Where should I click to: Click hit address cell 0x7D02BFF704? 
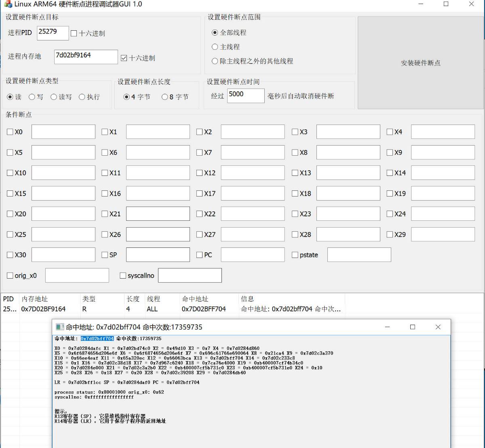(x=204, y=309)
